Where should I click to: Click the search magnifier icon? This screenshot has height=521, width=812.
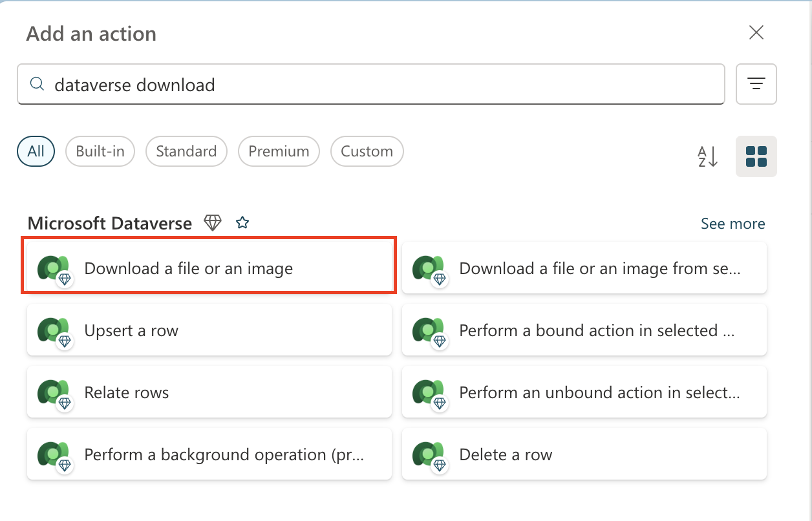pyautogui.click(x=37, y=84)
